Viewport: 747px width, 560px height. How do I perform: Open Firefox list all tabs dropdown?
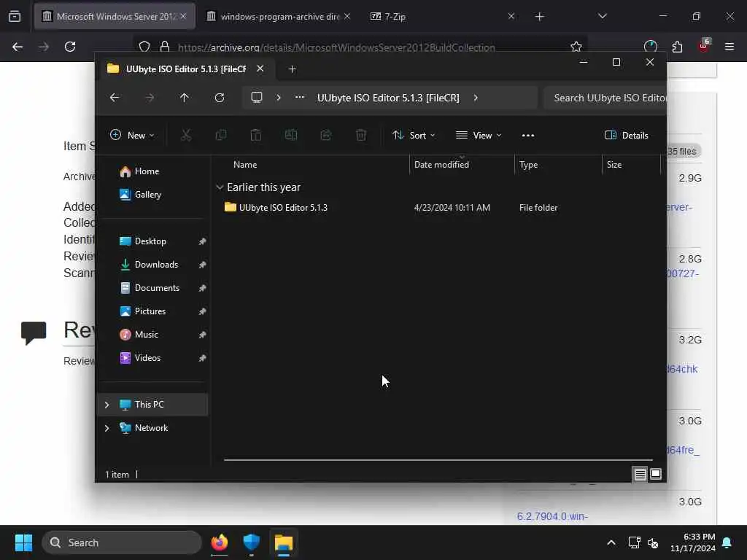(x=602, y=17)
